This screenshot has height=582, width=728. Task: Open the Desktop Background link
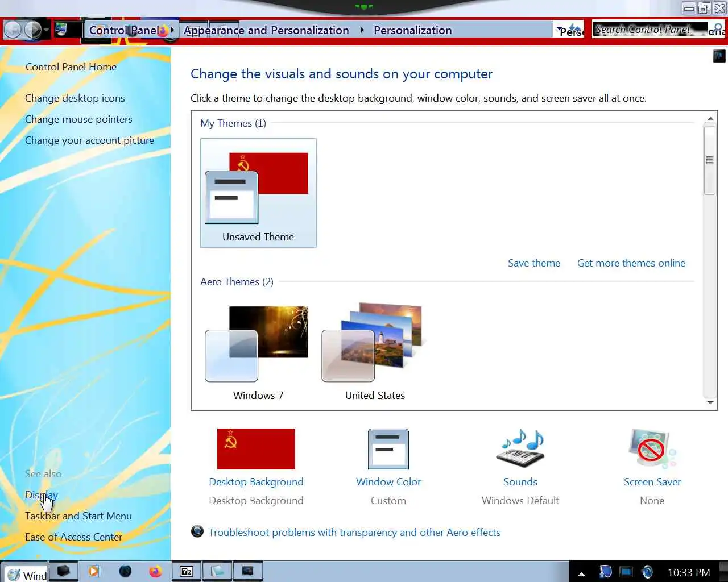click(256, 482)
